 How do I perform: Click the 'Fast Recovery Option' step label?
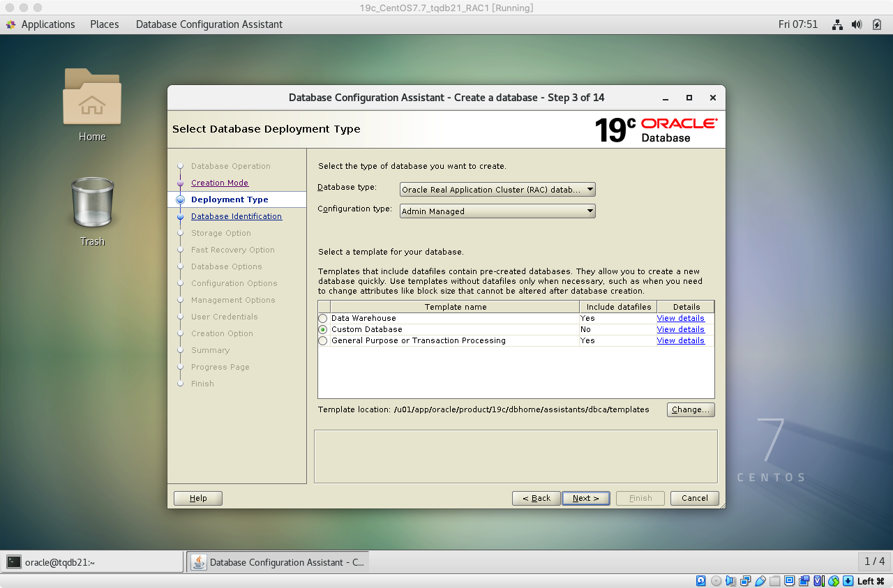click(233, 250)
